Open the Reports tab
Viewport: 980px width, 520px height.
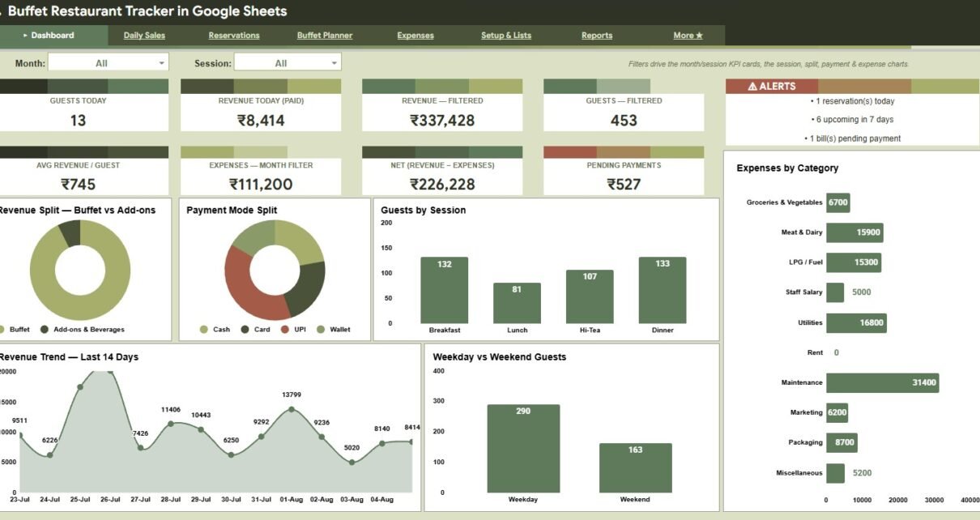tap(597, 36)
